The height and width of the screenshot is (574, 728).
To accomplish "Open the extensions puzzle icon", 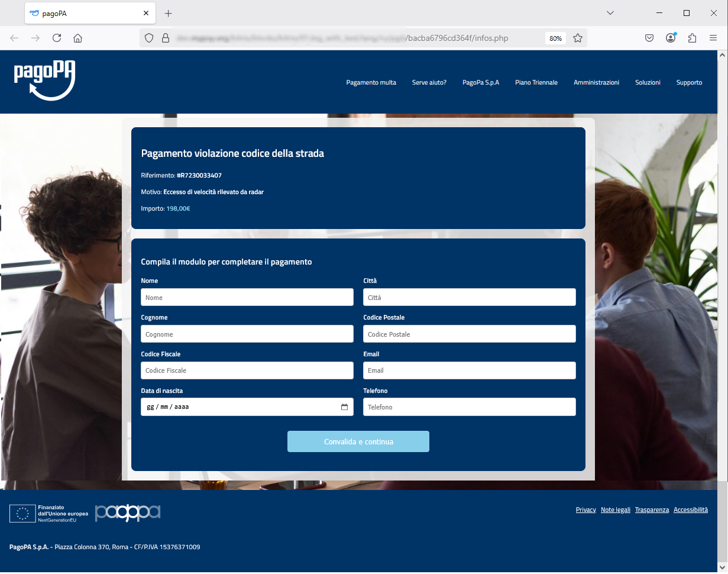I will 692,38.
